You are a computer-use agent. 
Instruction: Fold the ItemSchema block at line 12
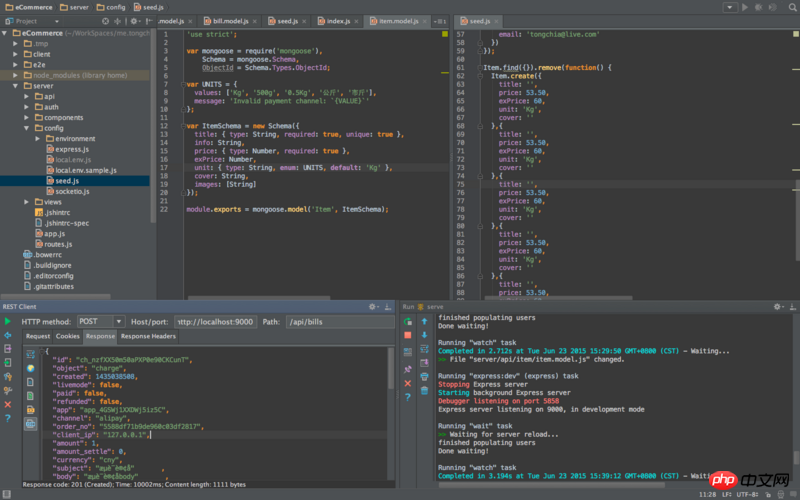click(x=183, y=126)
